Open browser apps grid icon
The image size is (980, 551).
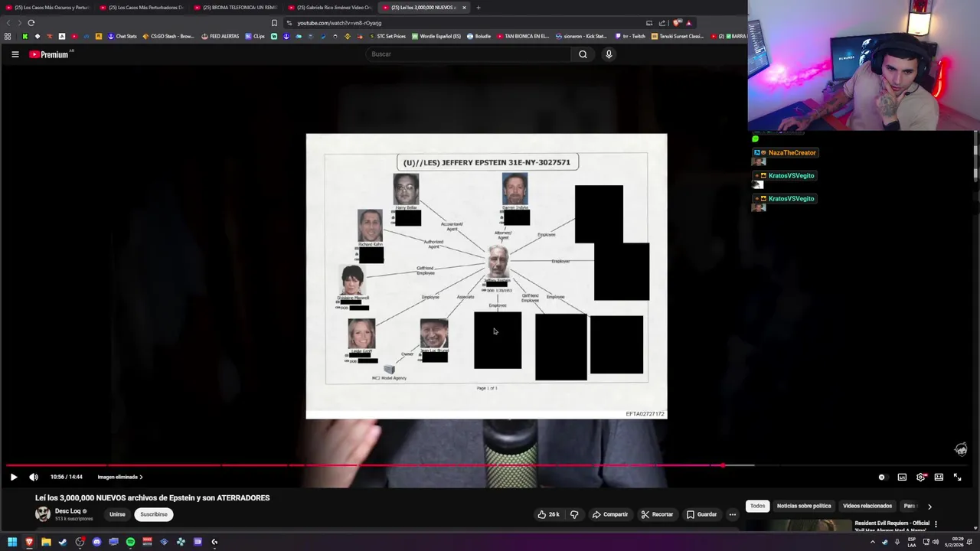[x=8, y=36]
